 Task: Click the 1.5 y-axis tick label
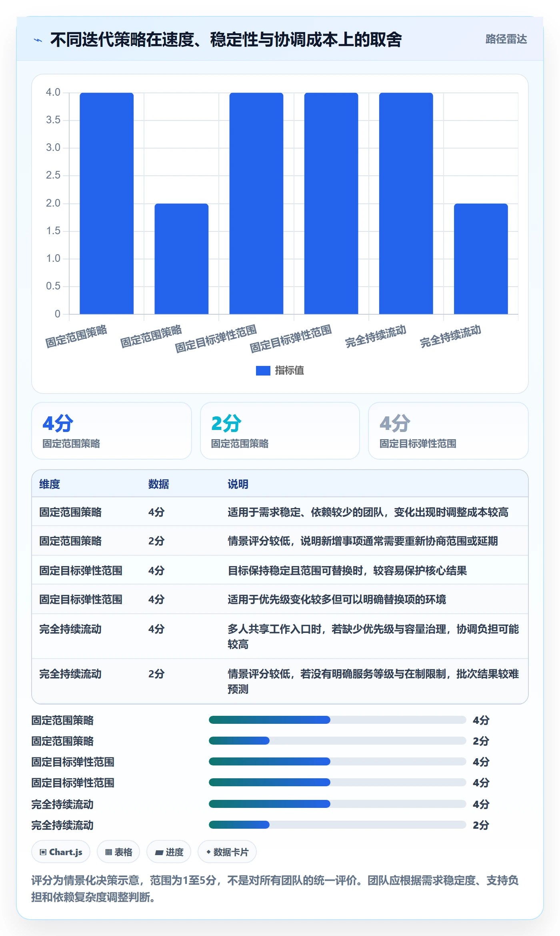pos(53,231)
